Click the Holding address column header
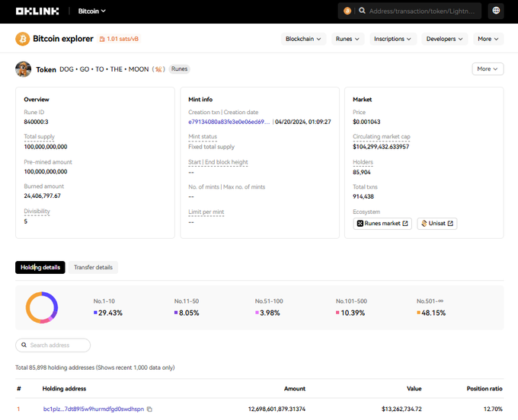Screen dimensions: 518x420 [x=64, y=389]
